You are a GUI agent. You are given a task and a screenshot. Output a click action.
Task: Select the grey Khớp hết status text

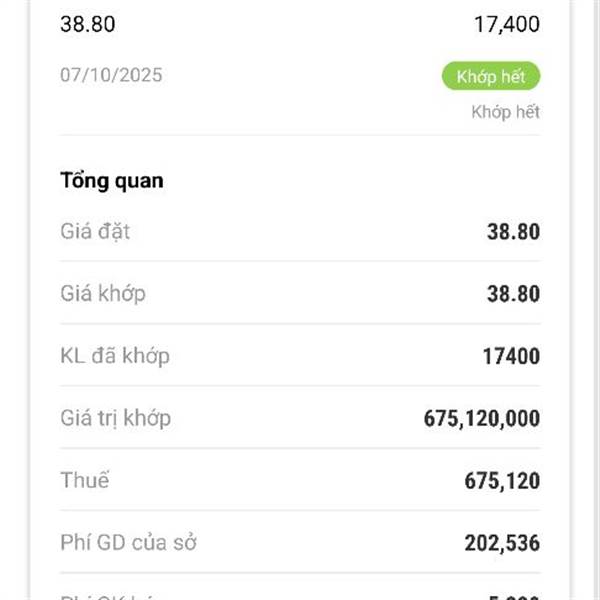pos(505,112)
